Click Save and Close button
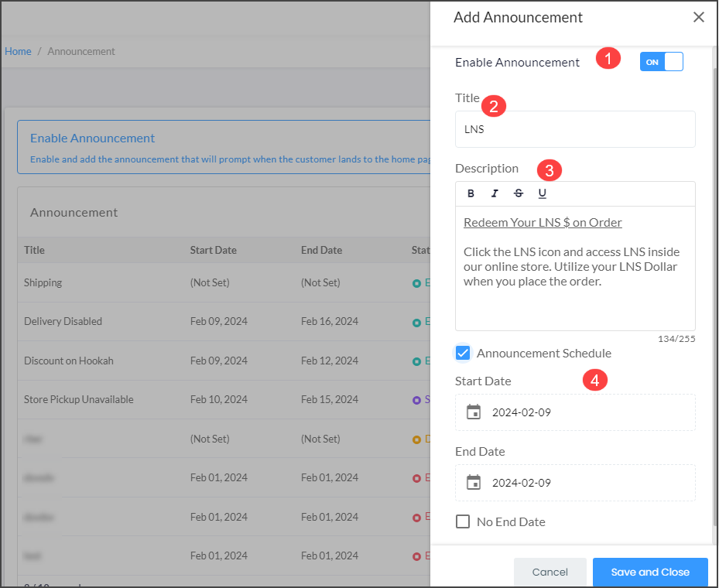The height and width of the screenshot is (588, 719). click(x=650, y=572)
